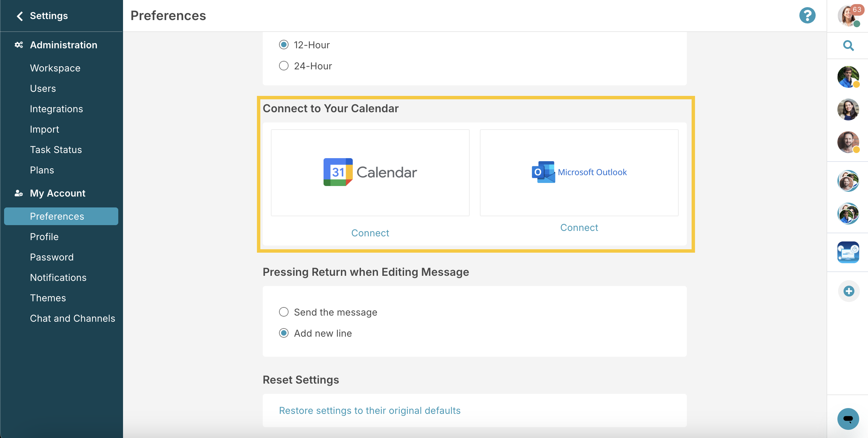Click Restore settings to original defaults
Image resolution: width=868 pixels, height=438 pixels.
[x=370, y=410]
